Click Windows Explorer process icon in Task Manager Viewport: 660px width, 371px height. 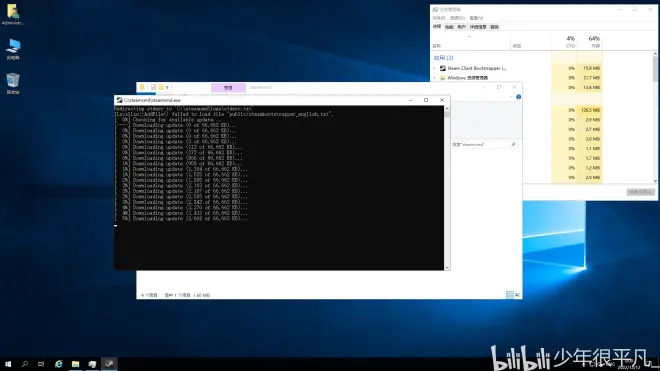(442, 78)
